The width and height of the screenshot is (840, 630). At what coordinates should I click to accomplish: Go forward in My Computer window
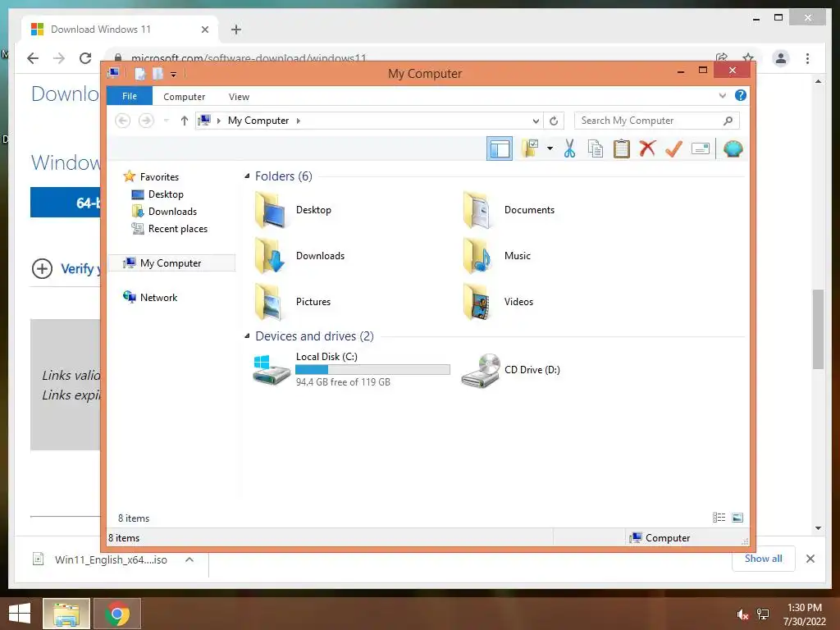coord(146,121)
